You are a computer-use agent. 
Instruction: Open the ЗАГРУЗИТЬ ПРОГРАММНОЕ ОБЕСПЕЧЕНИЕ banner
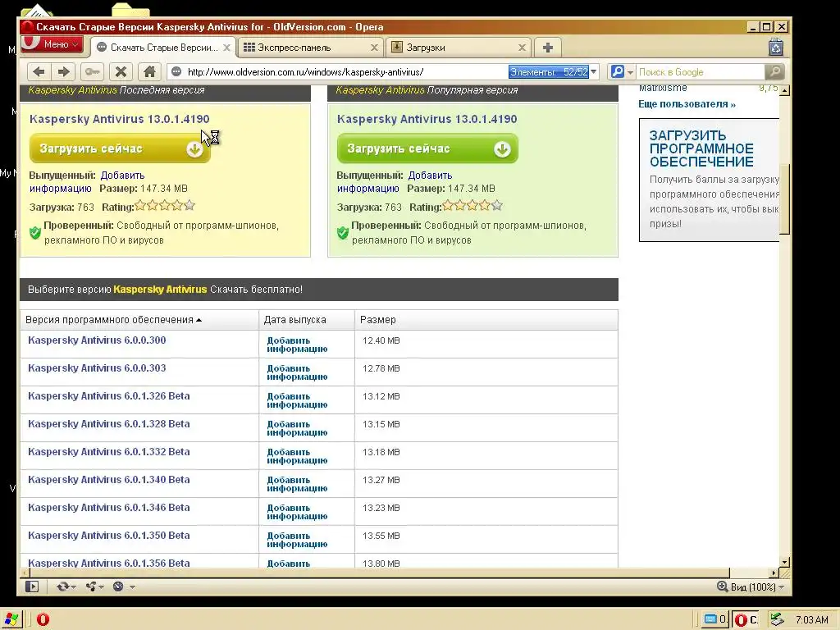[x=710, y=180]
